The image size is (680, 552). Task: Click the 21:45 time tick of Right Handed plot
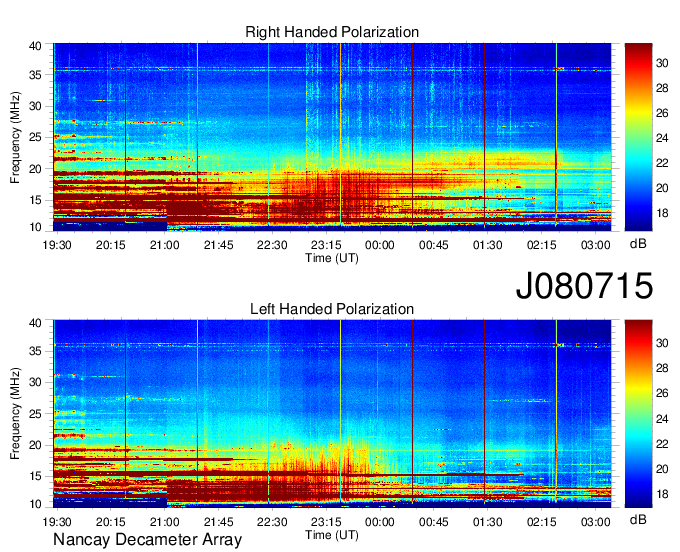(x=219, y=245)
